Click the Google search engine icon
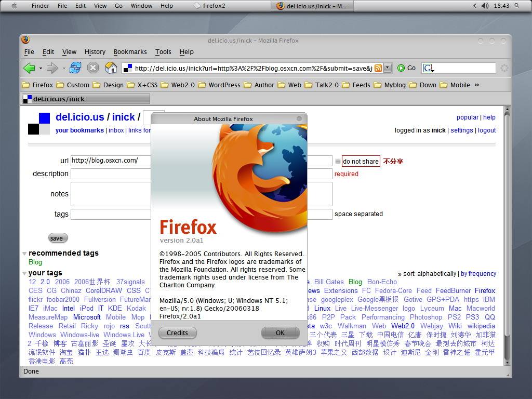Image resolution: width=532 pixels, height=399 pixels. [428, 68]
